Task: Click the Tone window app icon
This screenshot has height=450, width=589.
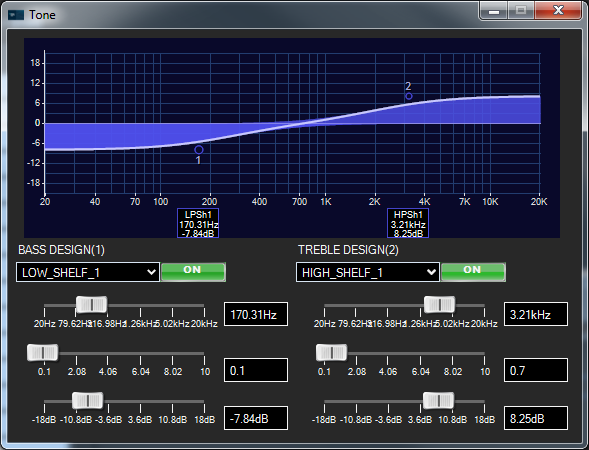Action: tap(16, 15)
